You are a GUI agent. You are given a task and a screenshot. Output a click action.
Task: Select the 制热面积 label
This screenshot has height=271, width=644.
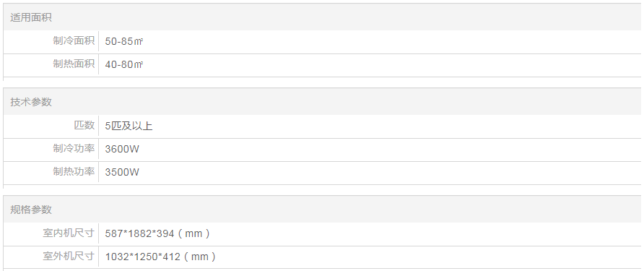[74, 64]
